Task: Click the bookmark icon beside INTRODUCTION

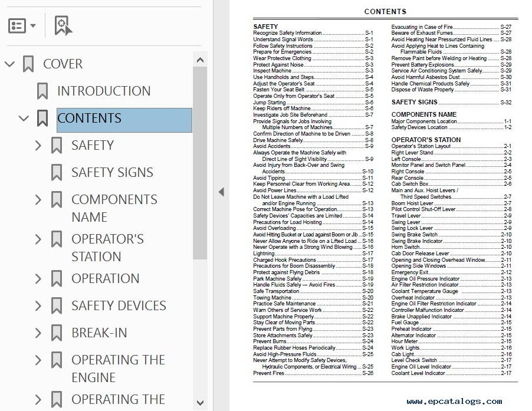Action: coord(42,91)
